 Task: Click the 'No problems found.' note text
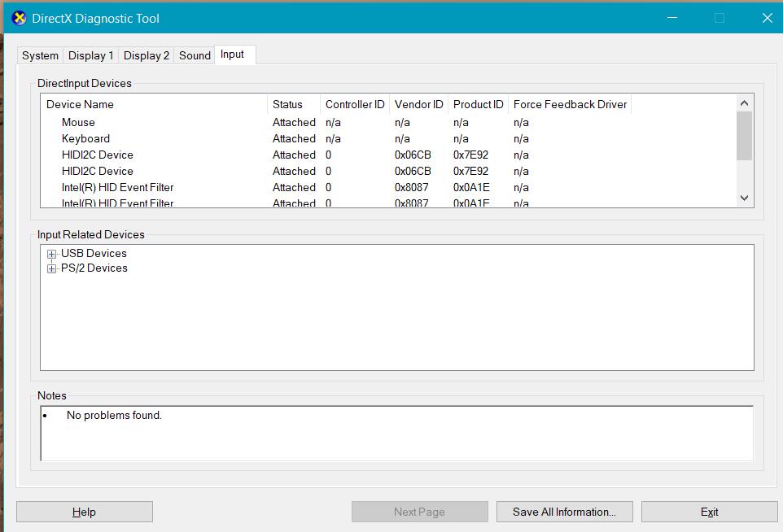[x=114, y=415]
